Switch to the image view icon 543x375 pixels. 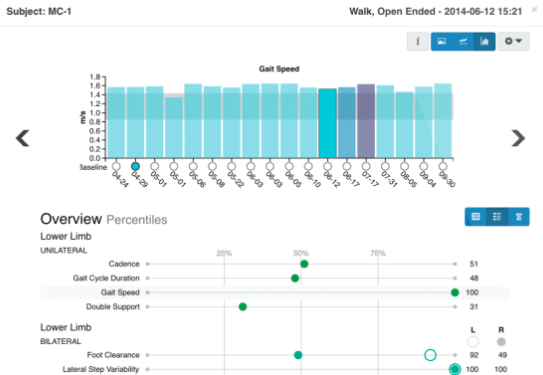442,42
